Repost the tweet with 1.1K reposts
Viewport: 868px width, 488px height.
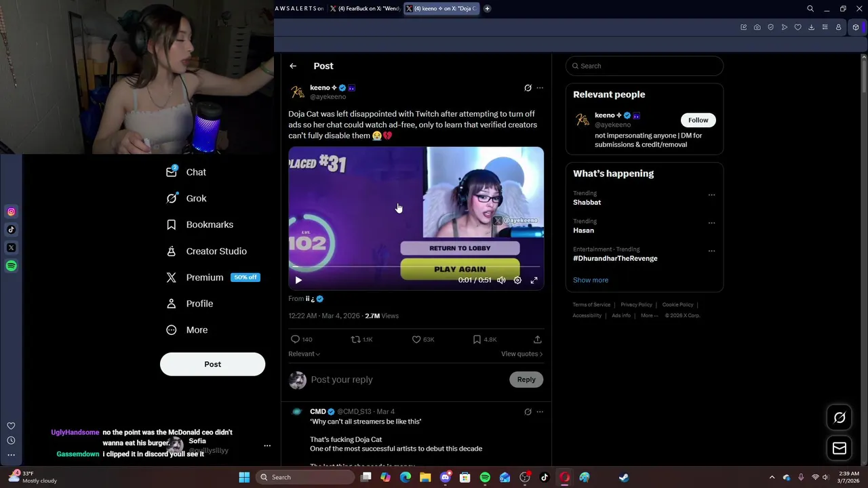[x=361, y=339]
